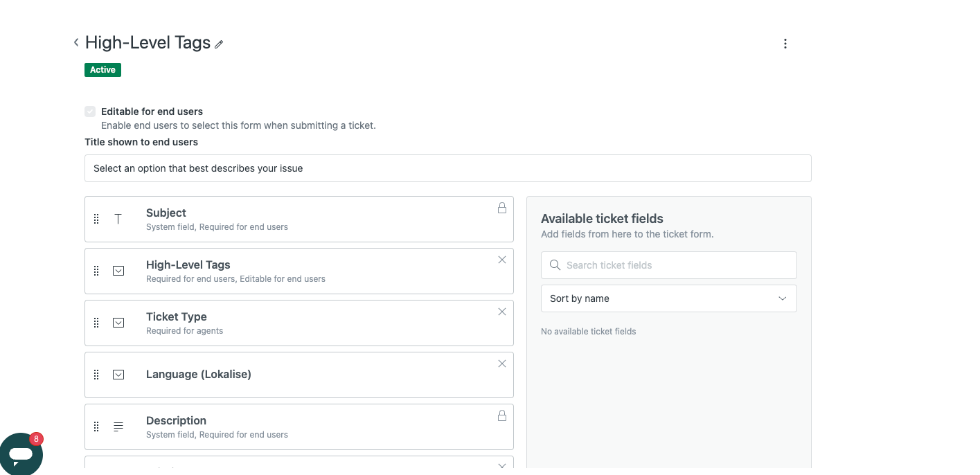Screen dimensions: 980x475
Task: Click the Title shown to end users field
Action: tap(447, 168)
